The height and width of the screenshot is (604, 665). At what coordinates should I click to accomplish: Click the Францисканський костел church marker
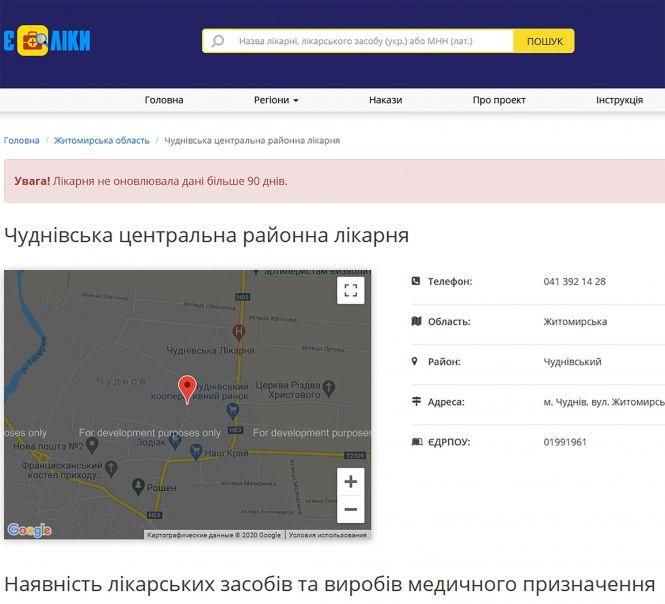coord(111,469)
